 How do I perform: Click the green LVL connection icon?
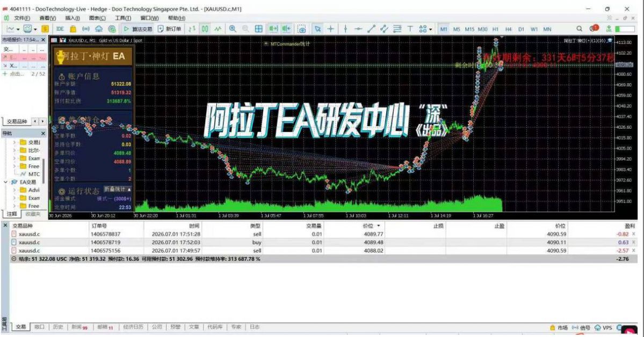coord(609,29)
